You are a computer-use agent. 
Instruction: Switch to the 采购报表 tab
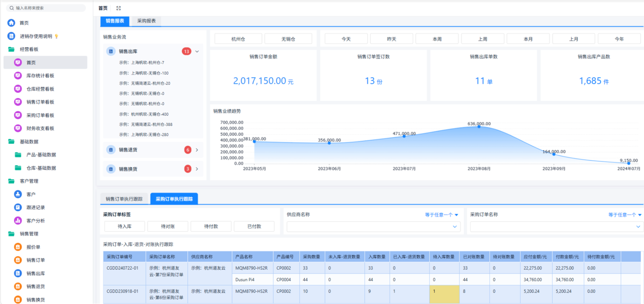coord(146,21)
